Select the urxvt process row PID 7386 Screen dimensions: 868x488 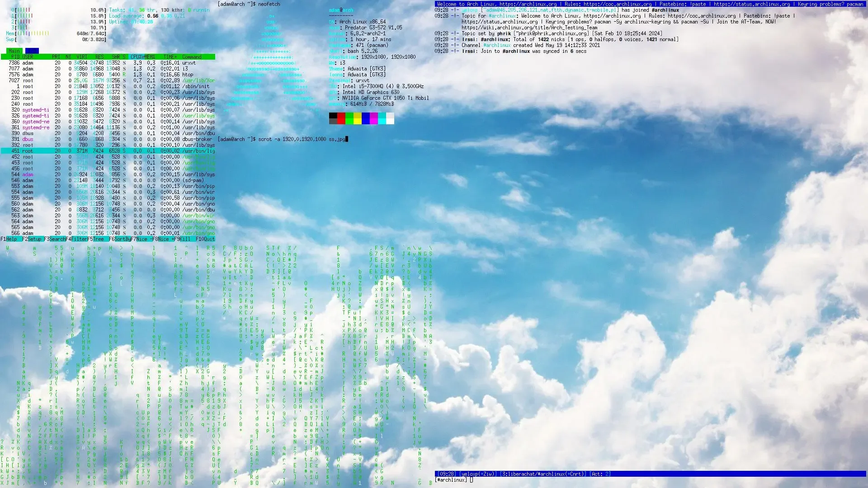108,63
